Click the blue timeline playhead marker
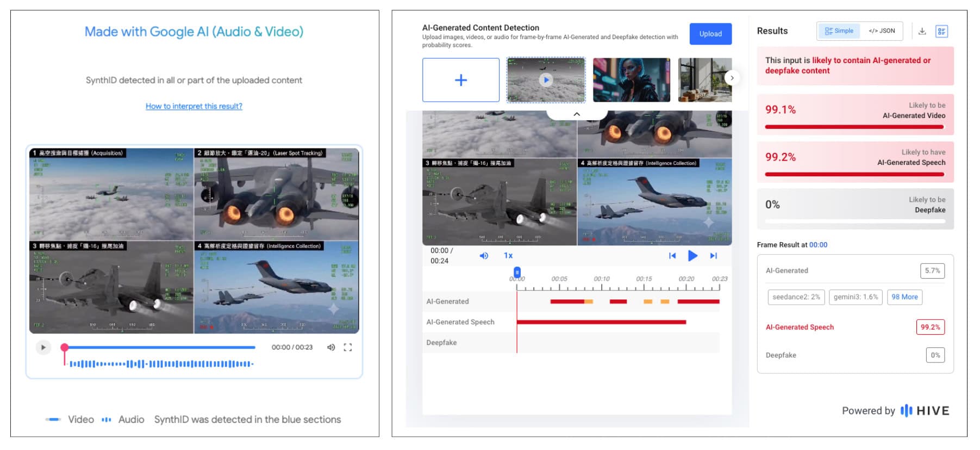 pos(517,272)
